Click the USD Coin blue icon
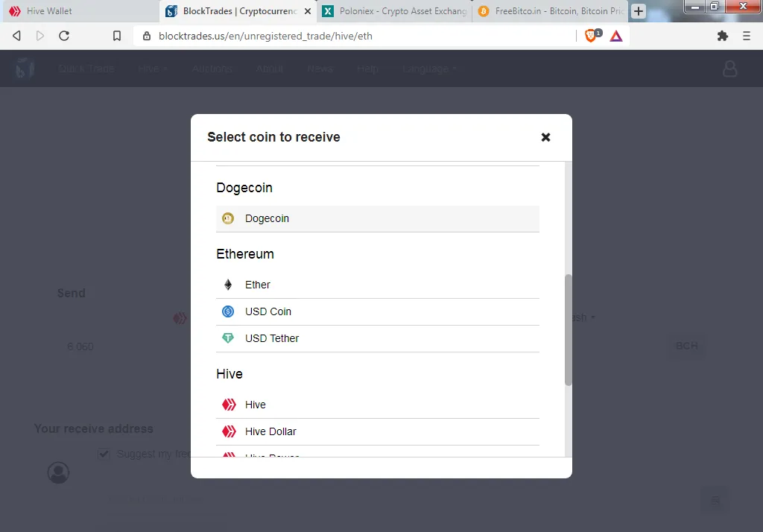 click(228, 311)
